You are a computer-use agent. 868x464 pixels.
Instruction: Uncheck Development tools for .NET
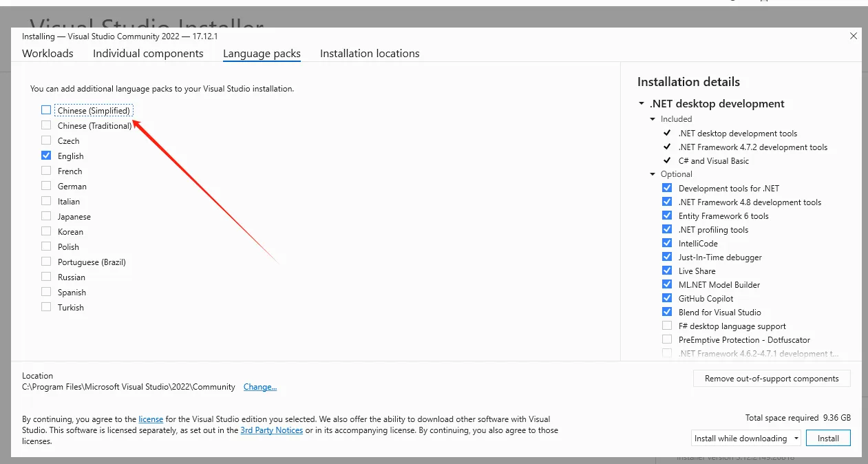[x=666, y=188]
